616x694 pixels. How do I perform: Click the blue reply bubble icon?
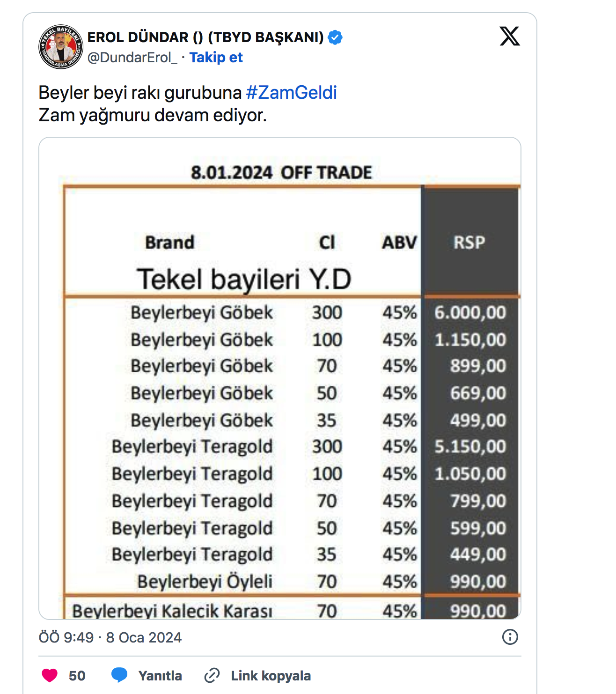pyautogui.click(x=119, y=675)
